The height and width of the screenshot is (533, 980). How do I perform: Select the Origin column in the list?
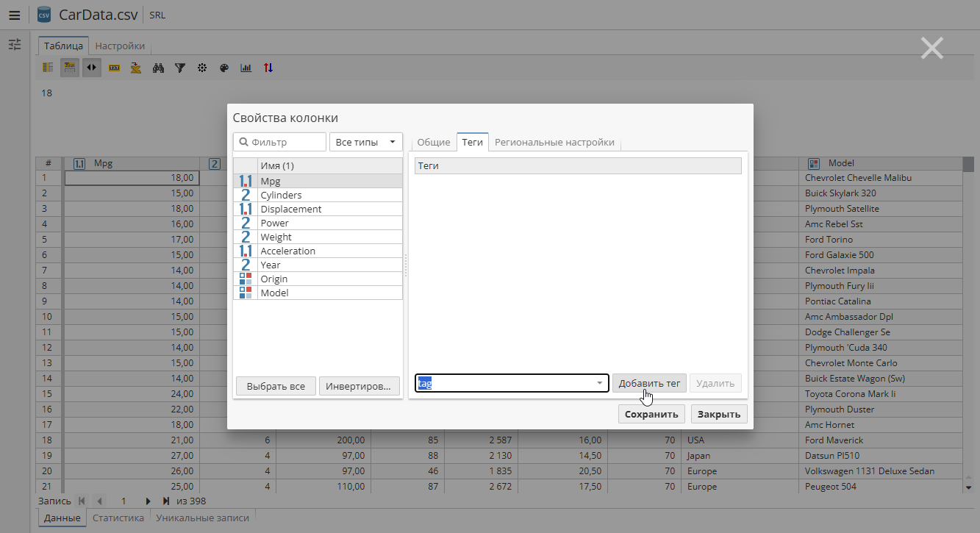[274, 279]
